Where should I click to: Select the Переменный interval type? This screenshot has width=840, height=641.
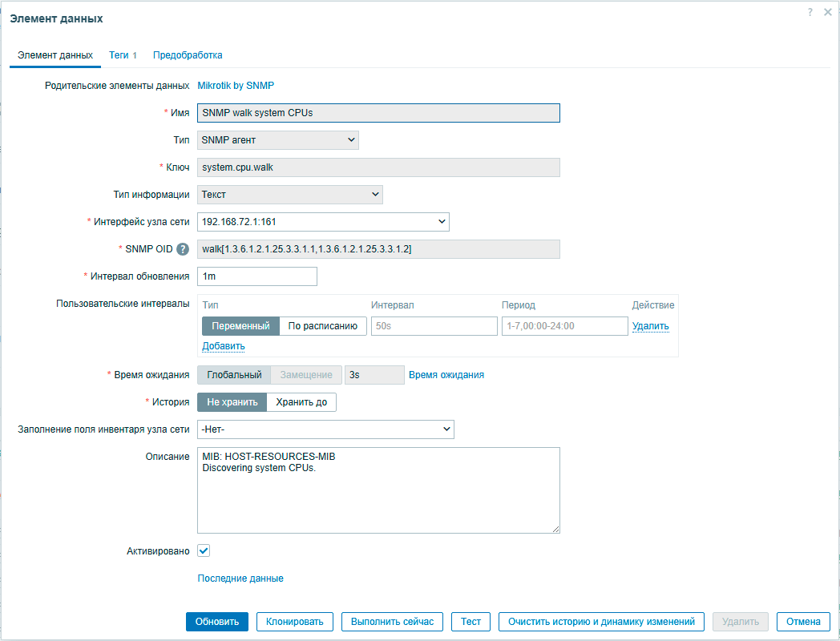[240, 326]
